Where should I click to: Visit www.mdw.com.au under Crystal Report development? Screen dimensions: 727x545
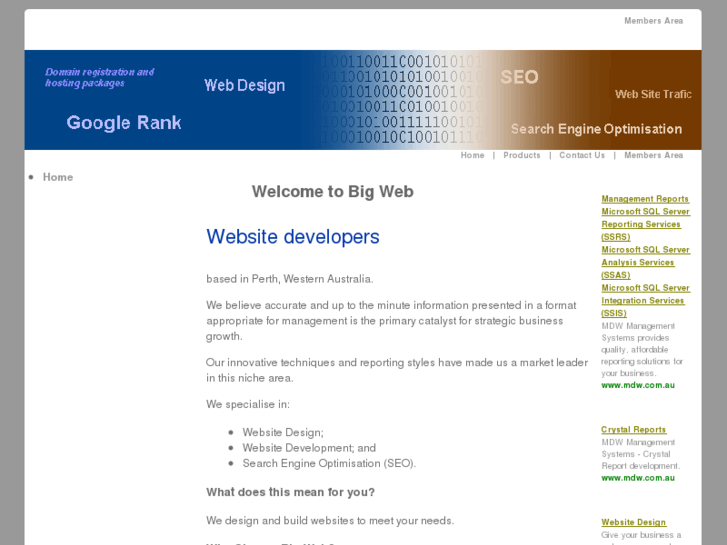click(638, 478)
